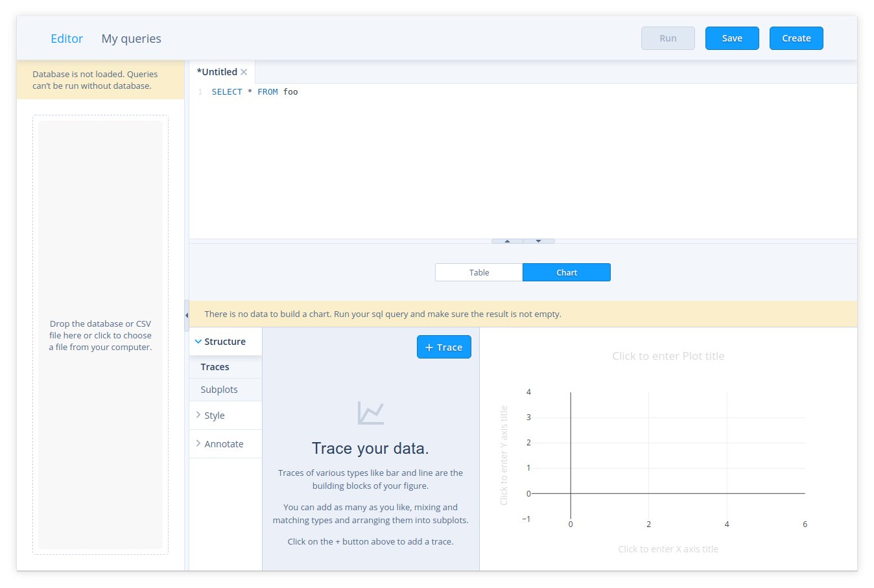The width and height of the screenshot is (874, 588).
Task: Select the Traces panel item
Action: (215, 367)
